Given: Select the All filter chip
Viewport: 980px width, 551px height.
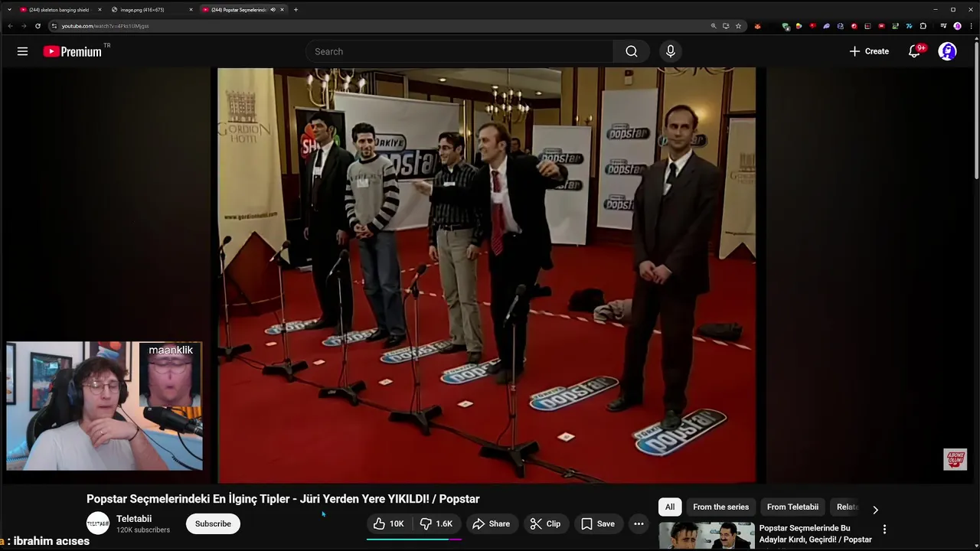Looking at the screenshot, I should 670,507.
